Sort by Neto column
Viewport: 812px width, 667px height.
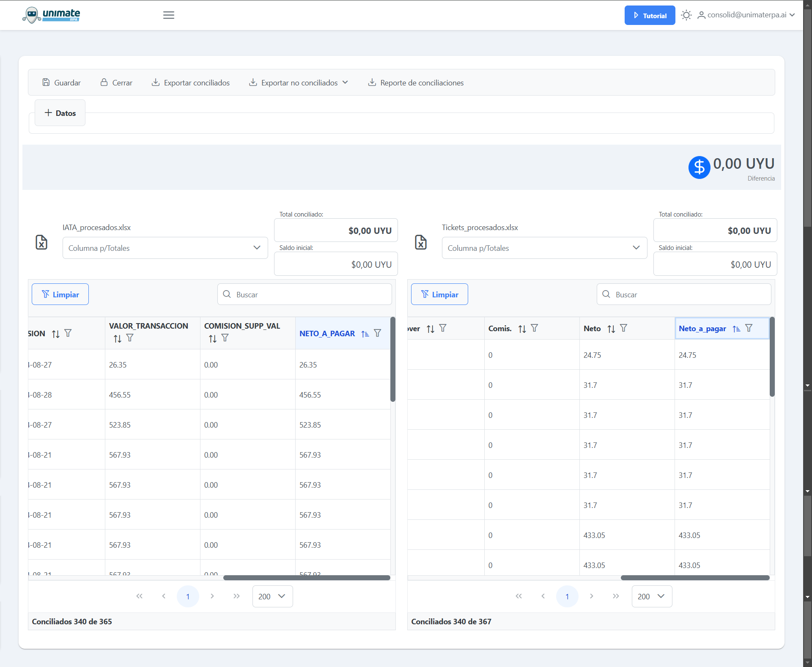(612, 329)
